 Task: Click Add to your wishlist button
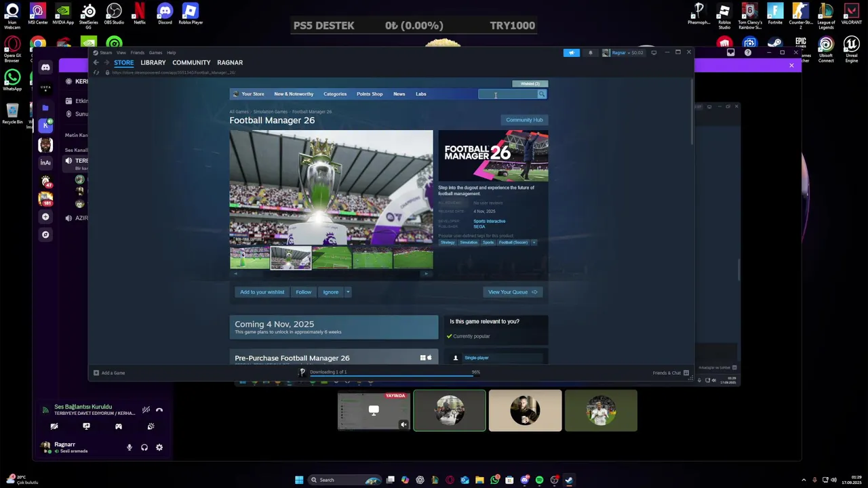[x=262, y=292]
